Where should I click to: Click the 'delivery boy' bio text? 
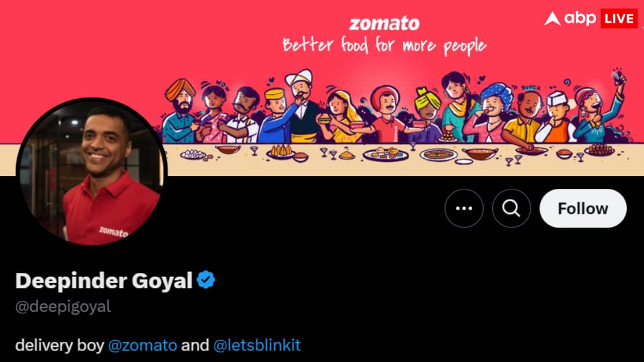click(x=59, y=345)
